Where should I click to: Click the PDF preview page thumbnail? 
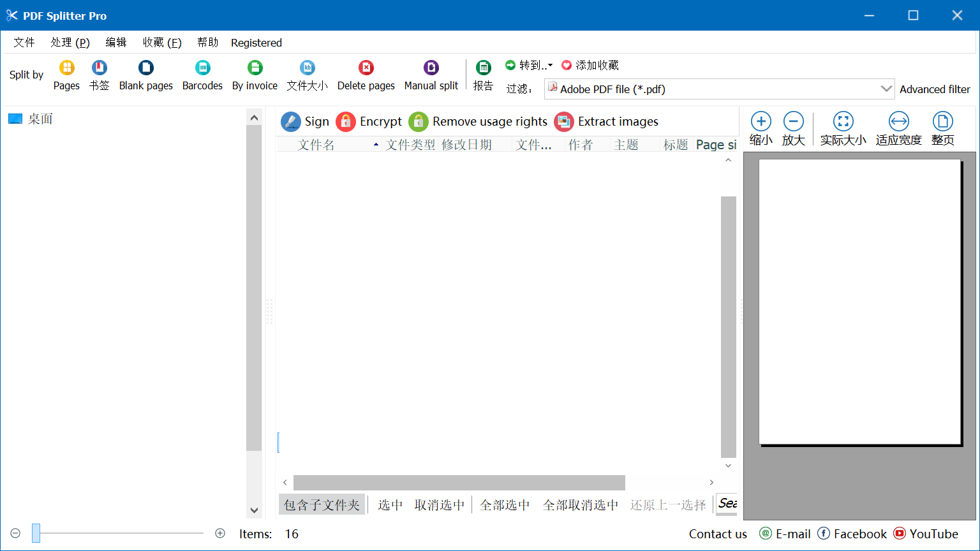coord(860,302)
